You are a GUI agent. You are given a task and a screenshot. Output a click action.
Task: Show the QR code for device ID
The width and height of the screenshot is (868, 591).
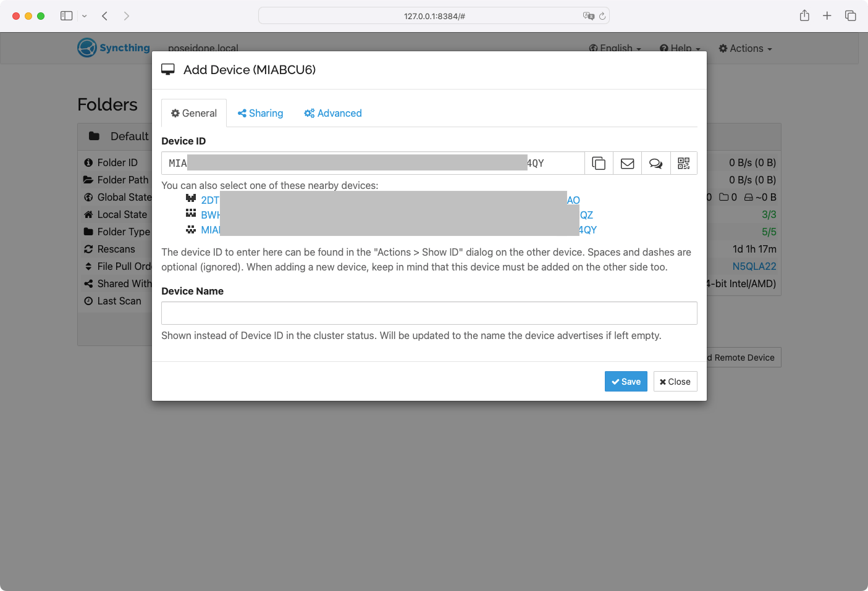click(683, 163)
